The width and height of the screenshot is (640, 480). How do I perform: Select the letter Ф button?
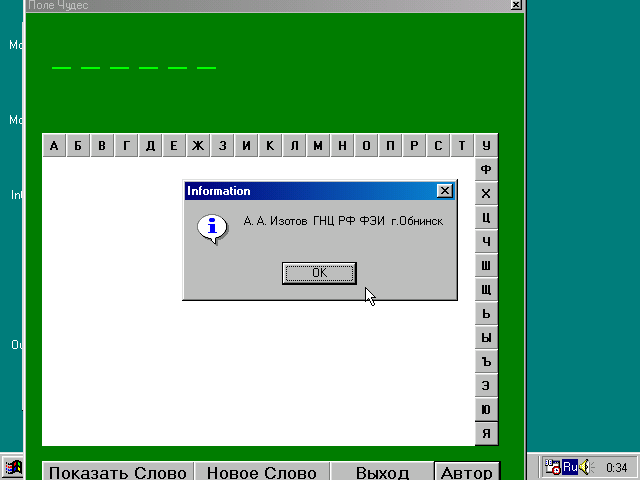[x=486, y=170]
